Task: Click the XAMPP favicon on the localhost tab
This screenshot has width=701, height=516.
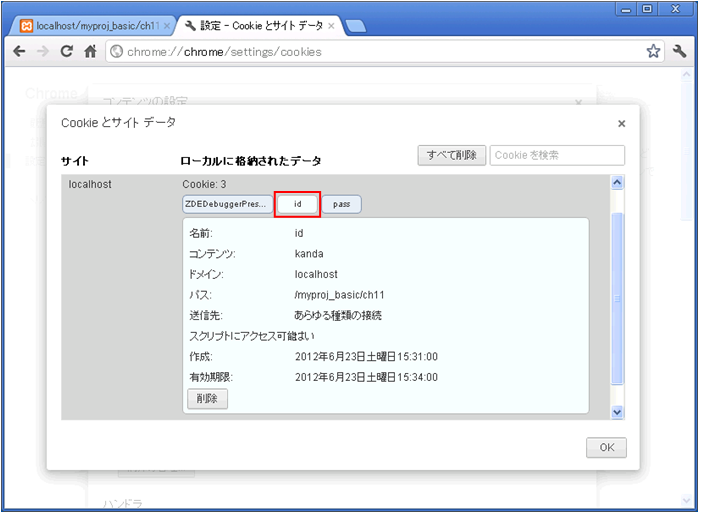Action: point(27,26)
